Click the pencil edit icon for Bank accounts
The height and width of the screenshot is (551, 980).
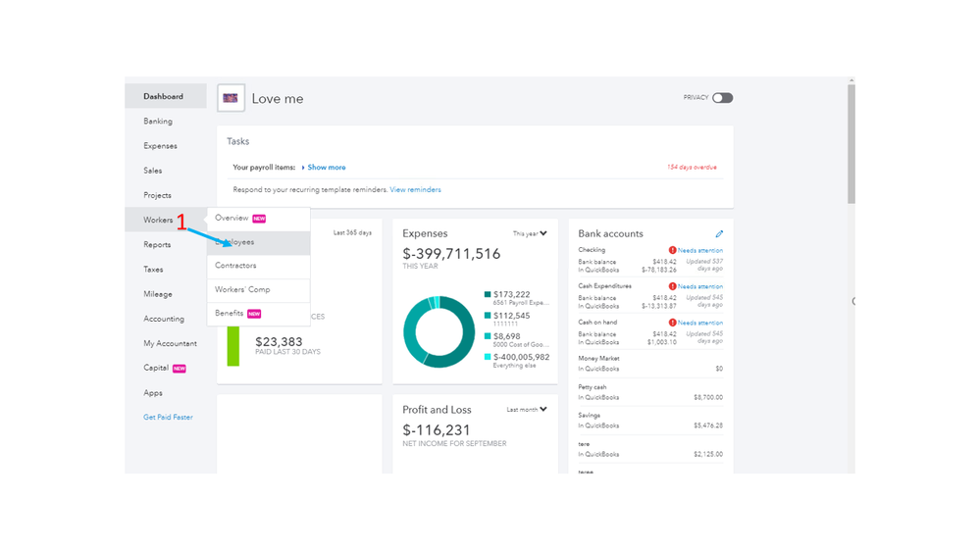coord(719,233)
